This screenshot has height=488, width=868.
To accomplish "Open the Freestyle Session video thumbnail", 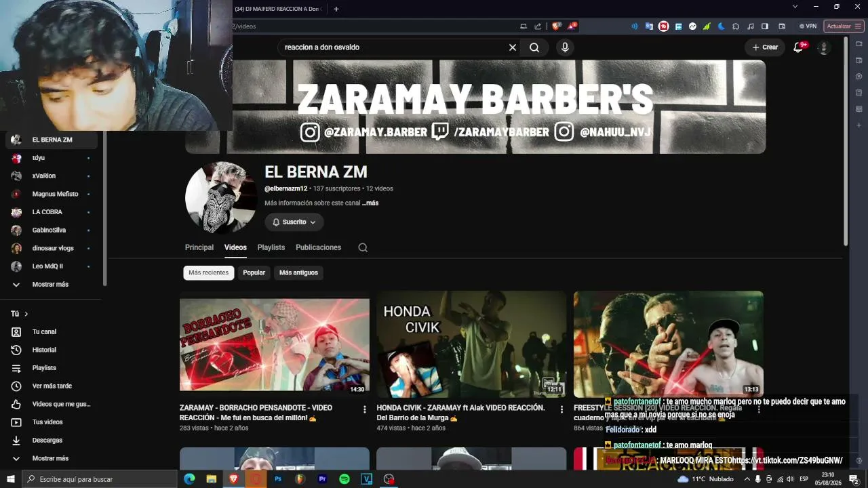I will [x=669, y=344].
